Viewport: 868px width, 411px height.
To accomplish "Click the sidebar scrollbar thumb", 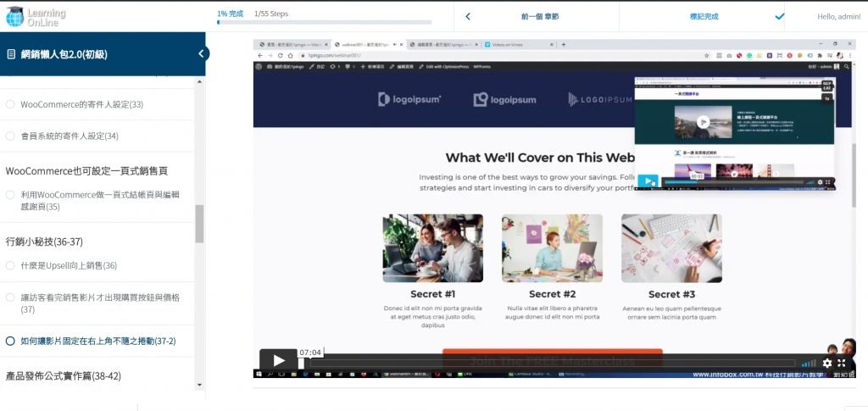I will pyautogui.click(x=199, y=224).
